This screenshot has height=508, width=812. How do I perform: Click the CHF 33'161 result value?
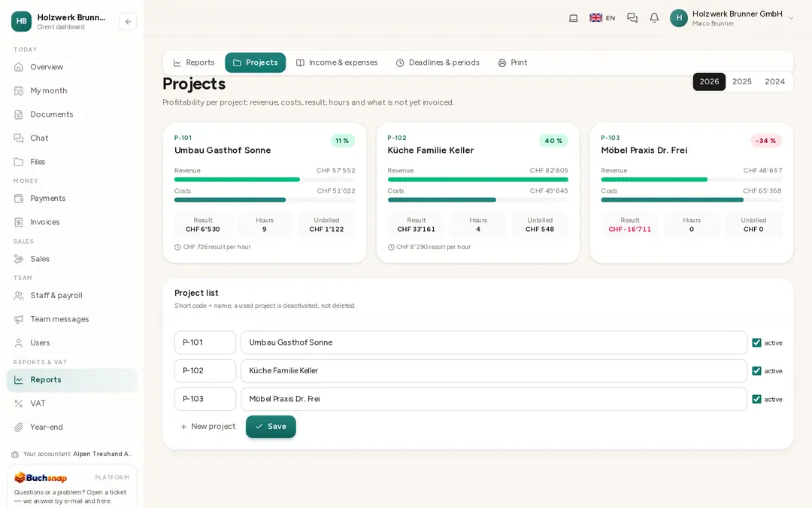coord(417,229)
